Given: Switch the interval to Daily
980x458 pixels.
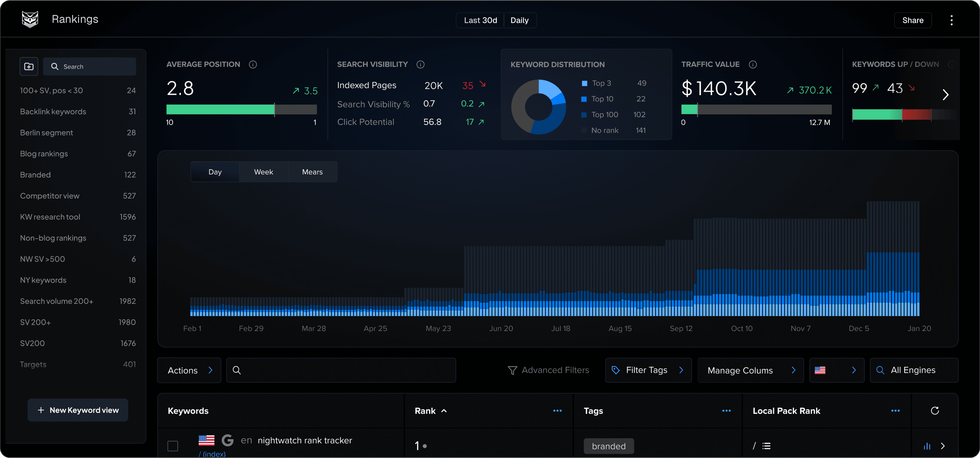Looking at the screenshot, I should pyautogui.click(x=519, y=20).
